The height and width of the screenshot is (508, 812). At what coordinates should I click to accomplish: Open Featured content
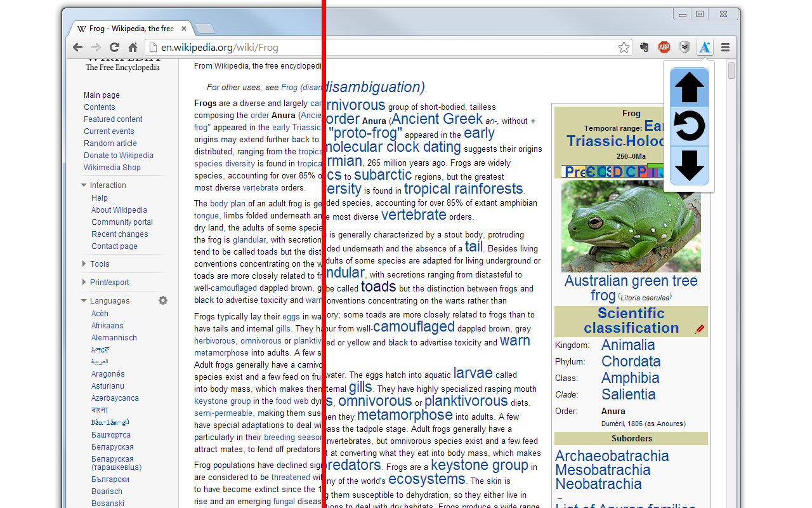(x=113, y=119)
